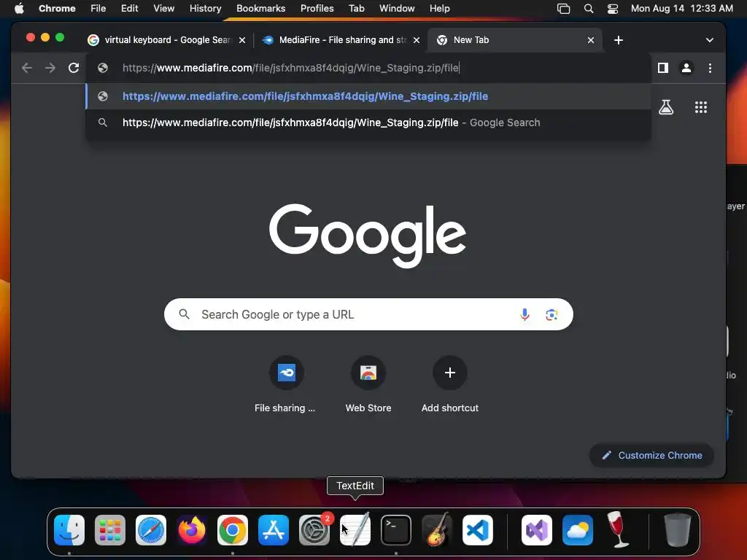Open the Window menu
The height and width of the screenshot is (560, 747).
pyautogui.click(x=397, y=9)
